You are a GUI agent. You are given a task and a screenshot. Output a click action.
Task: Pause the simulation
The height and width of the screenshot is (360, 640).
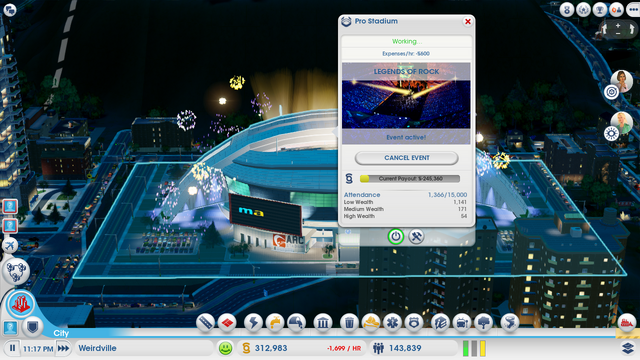pyautogui.click(x=12, y=348)
